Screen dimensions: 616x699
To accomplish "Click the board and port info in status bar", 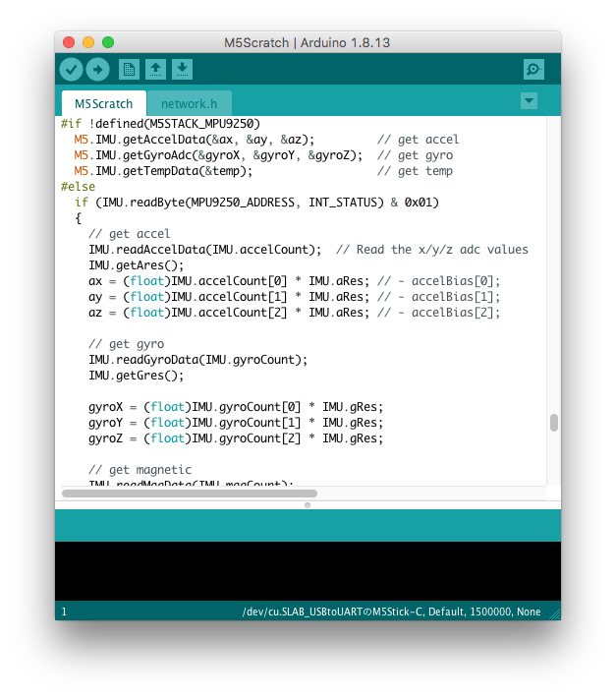I will pos(391,612).
